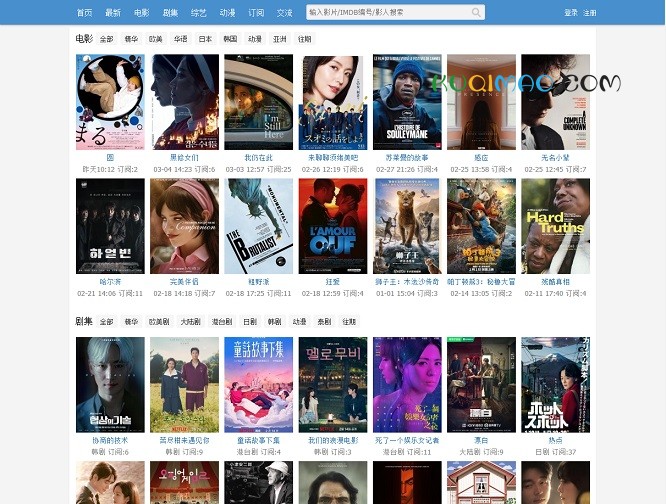Open the Paddington bear poster
This screenshot has width=666, height=504.
point(481,226)
